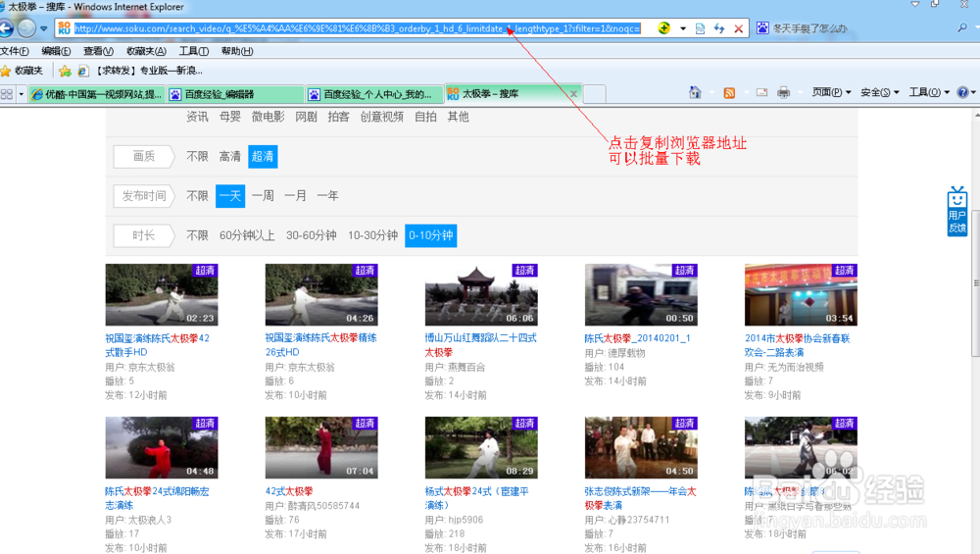This screenshot has width=980, height=554.
Task: Click the compatibility view icon
Action: point(700,28)
